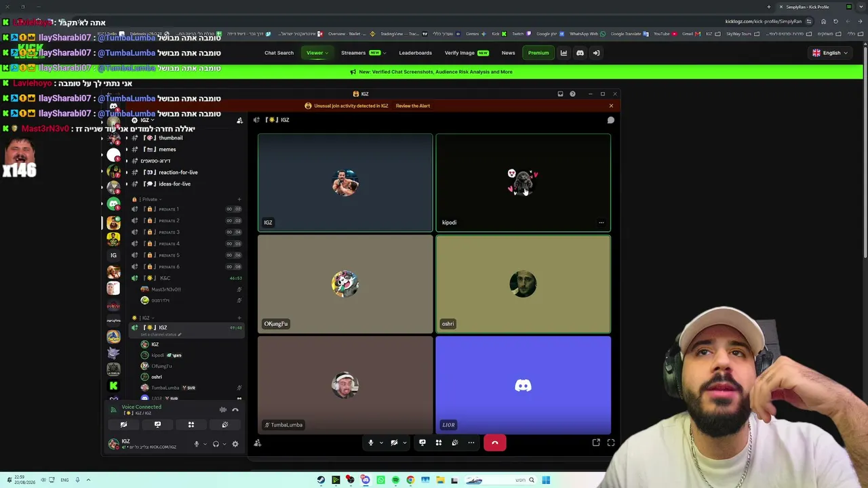Open soundboard in call control bar

click(x=455, y=443)
